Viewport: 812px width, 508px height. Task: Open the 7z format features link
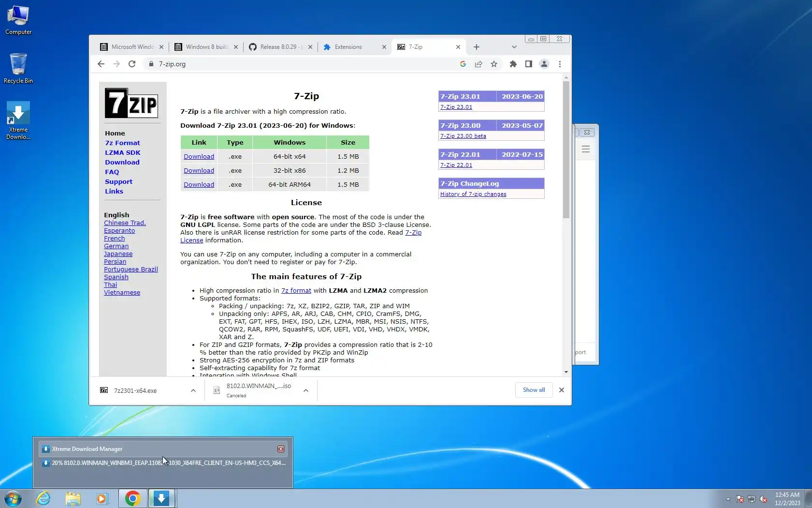pyautogui.click(x=296, y=291)
